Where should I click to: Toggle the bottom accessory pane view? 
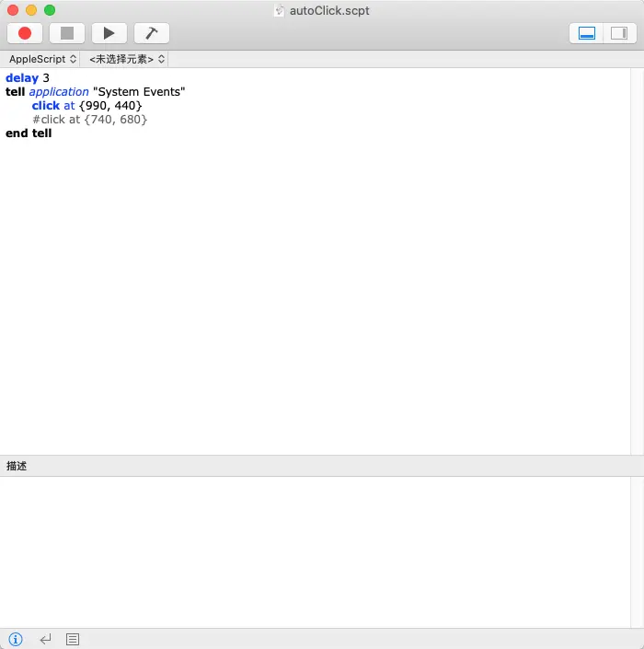point(586,33)
